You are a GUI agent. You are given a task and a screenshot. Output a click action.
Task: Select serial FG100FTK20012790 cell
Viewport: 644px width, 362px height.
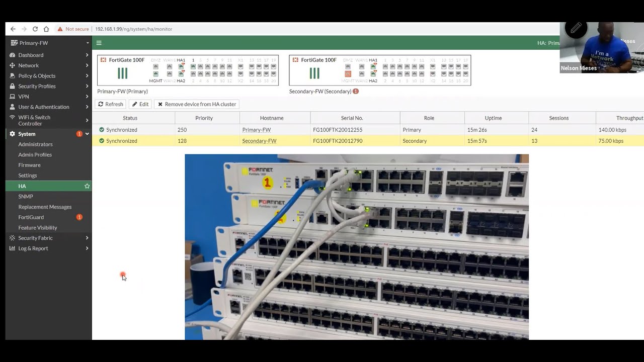click(355, 141)
